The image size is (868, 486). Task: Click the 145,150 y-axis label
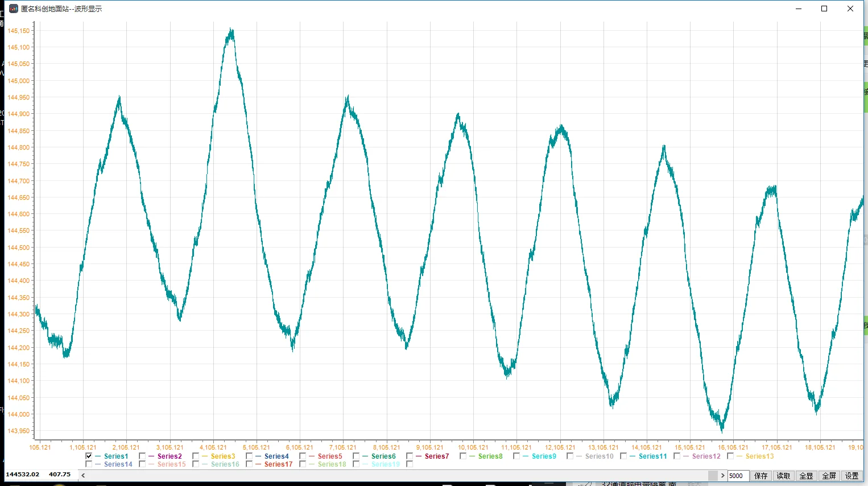(19, 31)
